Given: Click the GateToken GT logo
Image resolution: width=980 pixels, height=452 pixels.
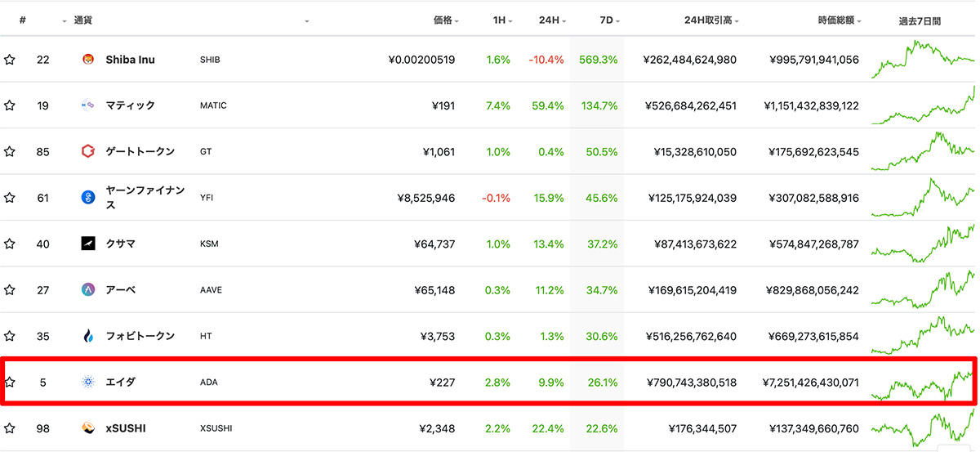Looking at the screenshot, I should (89, 151).
